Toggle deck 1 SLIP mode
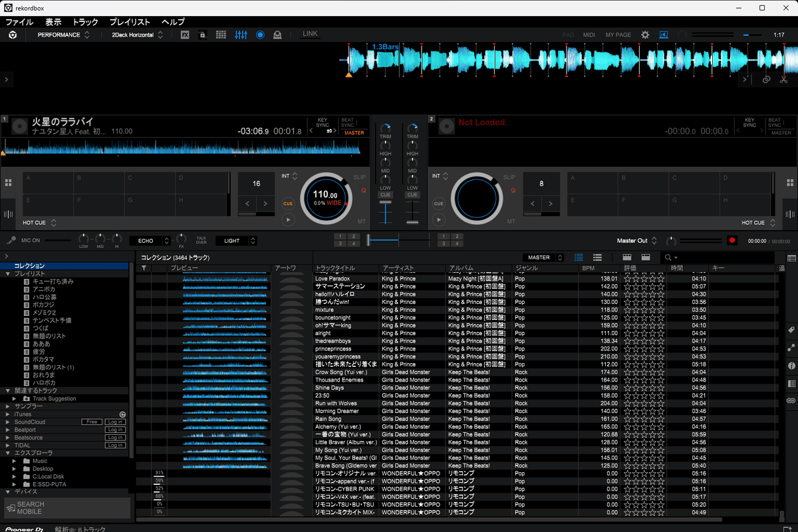The image size is (798, 532). pyautogui.click(x=359, y=178)
